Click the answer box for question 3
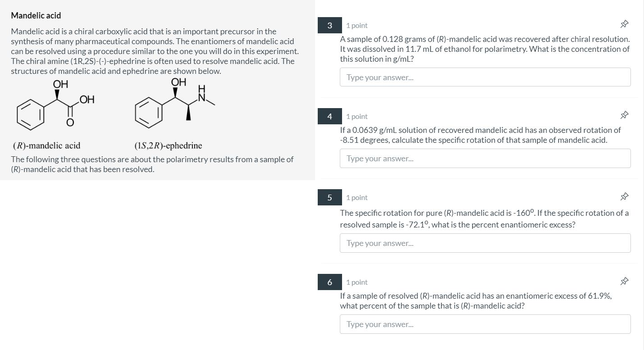644x350 pixels. tap(485, 77)
